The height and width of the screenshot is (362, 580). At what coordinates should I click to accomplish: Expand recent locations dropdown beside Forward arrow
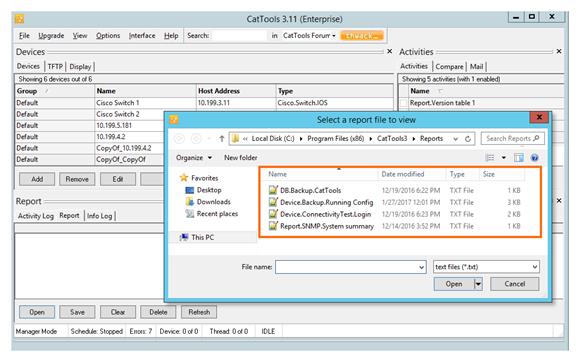coord(209,139)
